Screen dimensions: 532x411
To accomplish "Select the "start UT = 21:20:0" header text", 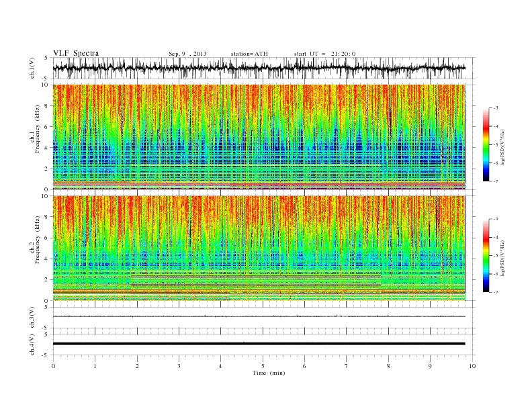I will pos(324,54).
